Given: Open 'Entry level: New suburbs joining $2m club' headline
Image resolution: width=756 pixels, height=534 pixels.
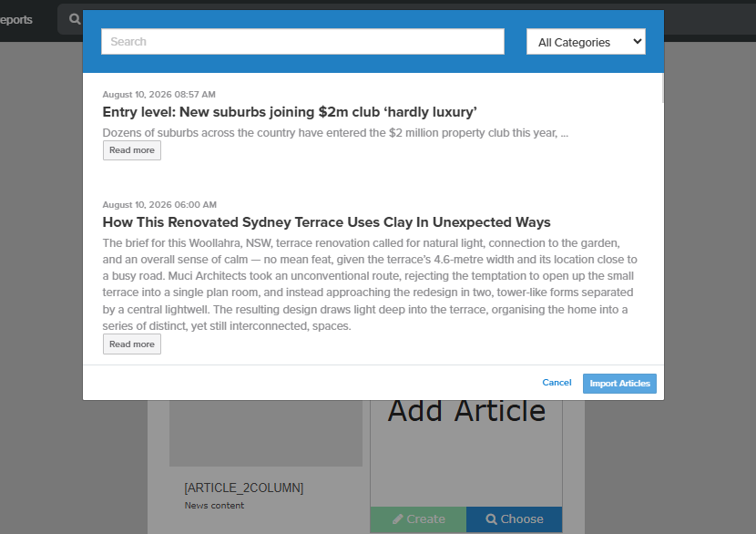Looking at the screenshot, I should click(x=290, y=112).
